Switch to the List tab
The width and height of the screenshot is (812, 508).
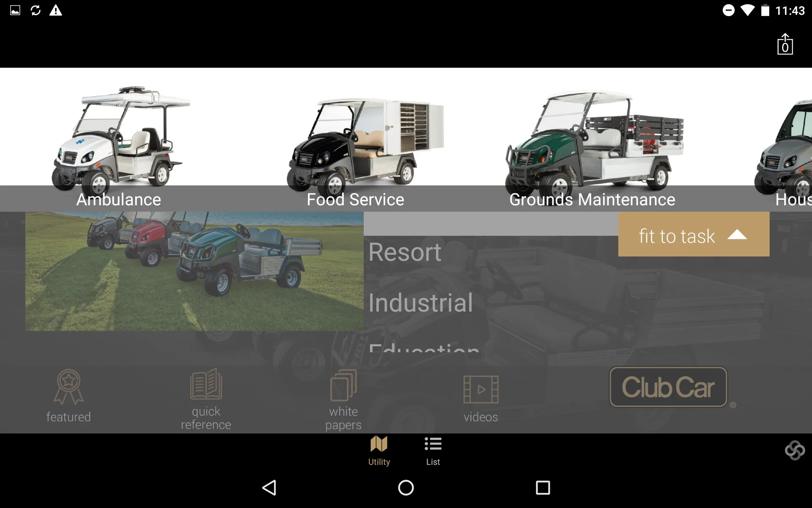click(x=433, y=451)
